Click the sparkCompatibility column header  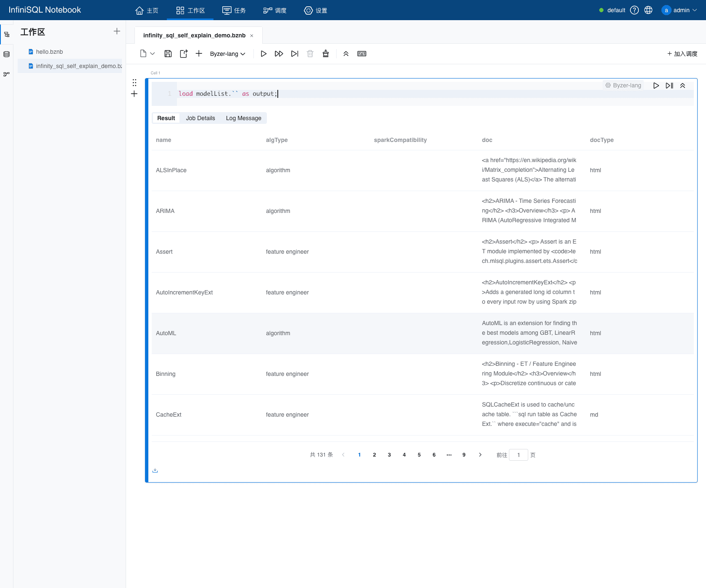pyautogui.click(x=400, y=140)
